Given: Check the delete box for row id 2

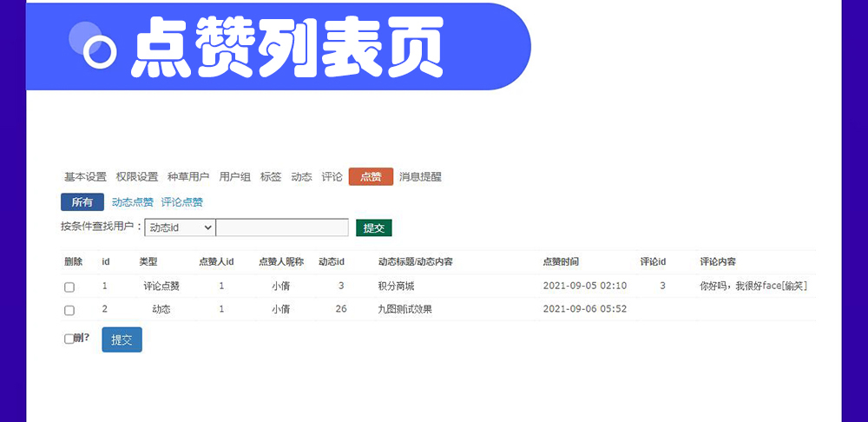Looking at the screenshot, I should click(69, 310).
